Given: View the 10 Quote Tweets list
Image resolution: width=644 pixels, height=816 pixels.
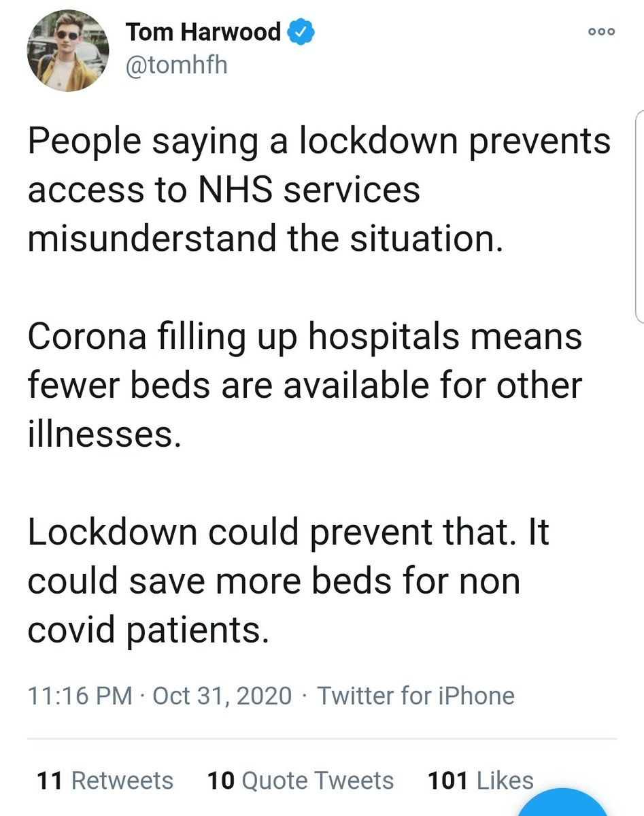Looking at the screenshot, I should coord(301,781).
